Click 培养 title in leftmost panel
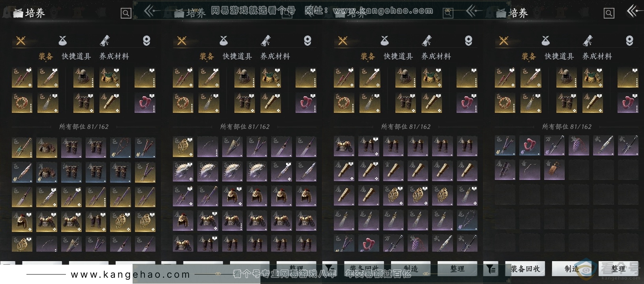This screenshot has width=644, height=284. click(36, 13)
